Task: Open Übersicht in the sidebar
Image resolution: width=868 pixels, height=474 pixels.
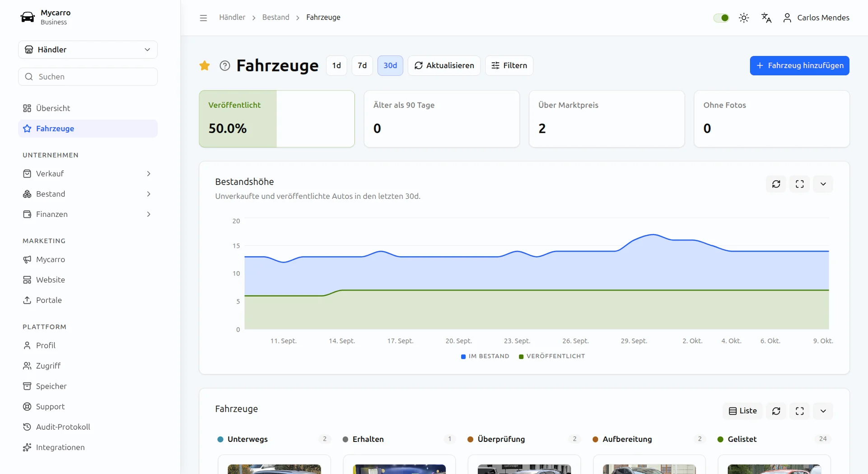Action: click(x=88, y=108)
